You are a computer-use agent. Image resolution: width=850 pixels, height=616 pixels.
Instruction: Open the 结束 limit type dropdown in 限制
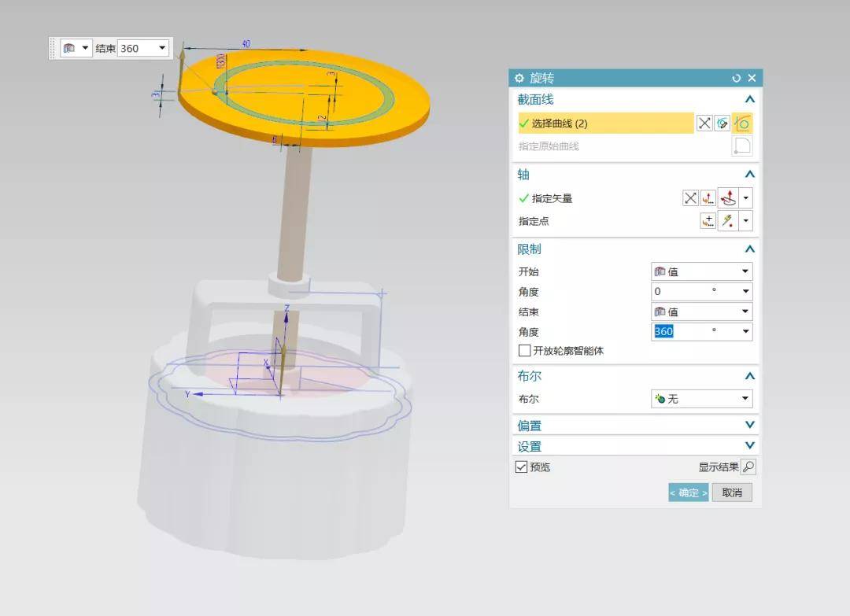[701, 312]
